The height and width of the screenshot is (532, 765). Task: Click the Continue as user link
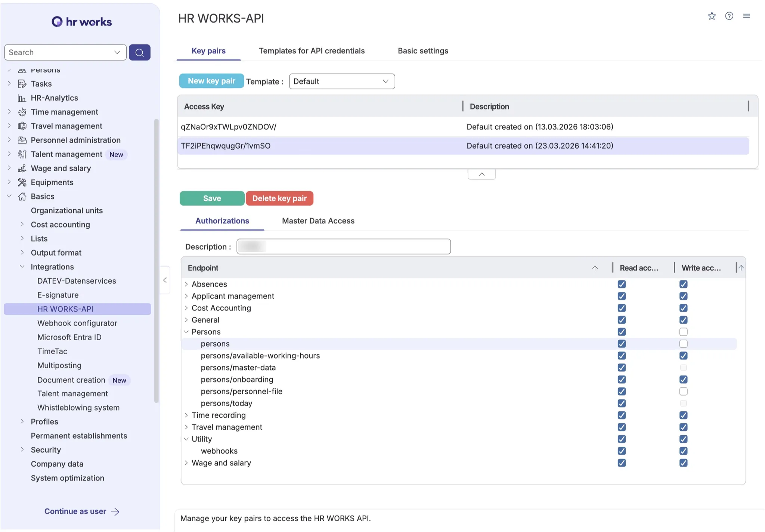(75, 511)
